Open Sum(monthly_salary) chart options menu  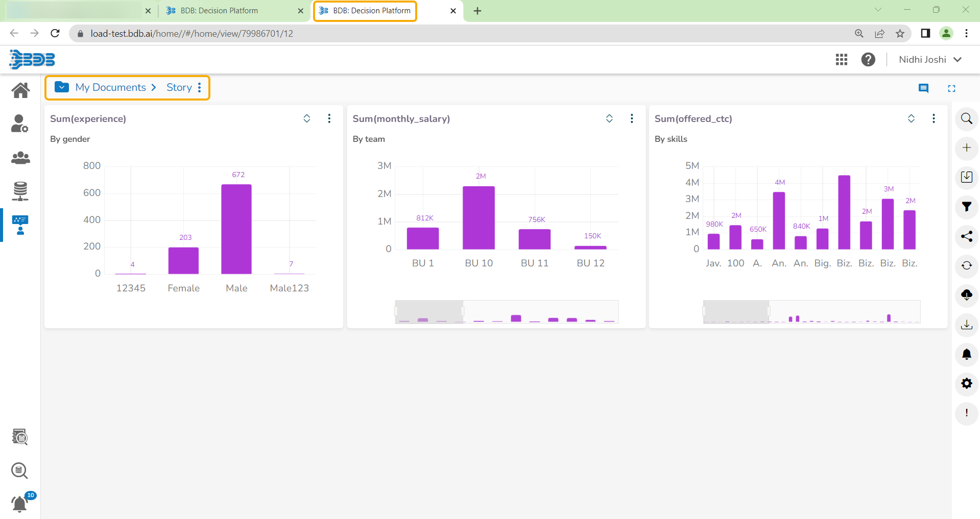tap(632, 118)
